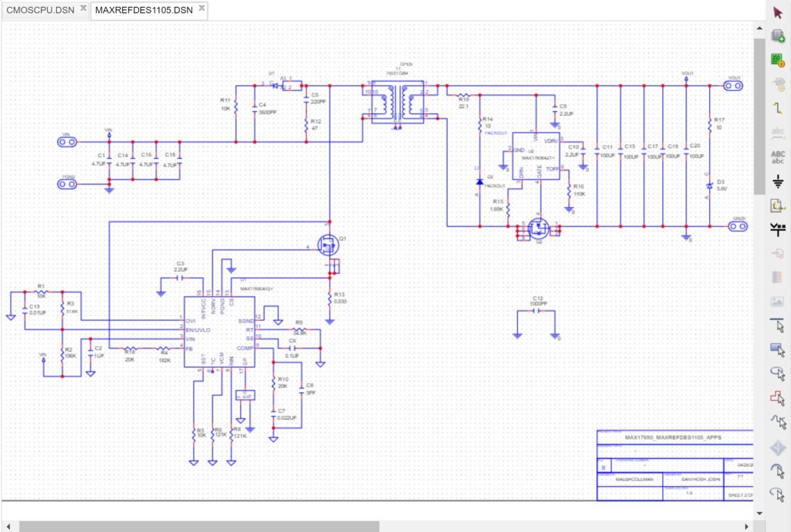Image resolution: width=791 pixels, height=532 pixels.
Task: Close the CMOSCPU.DSN tab
Action: [83, 8]
